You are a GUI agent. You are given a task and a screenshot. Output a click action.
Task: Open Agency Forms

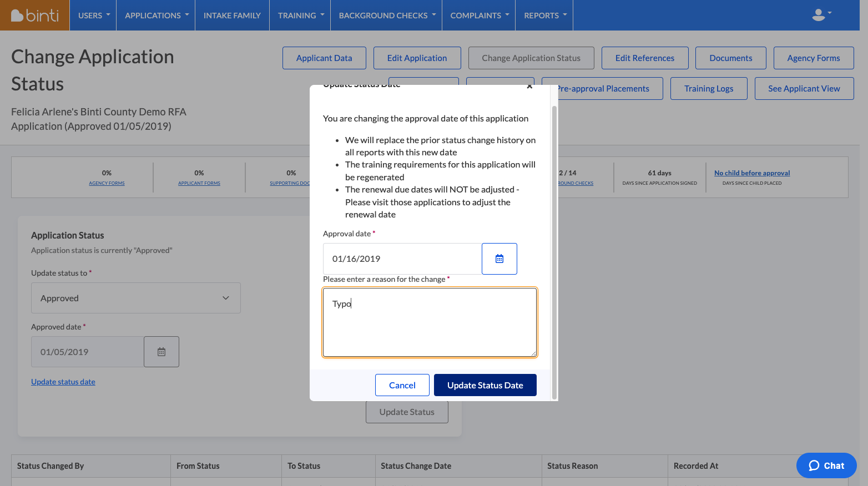814,58
